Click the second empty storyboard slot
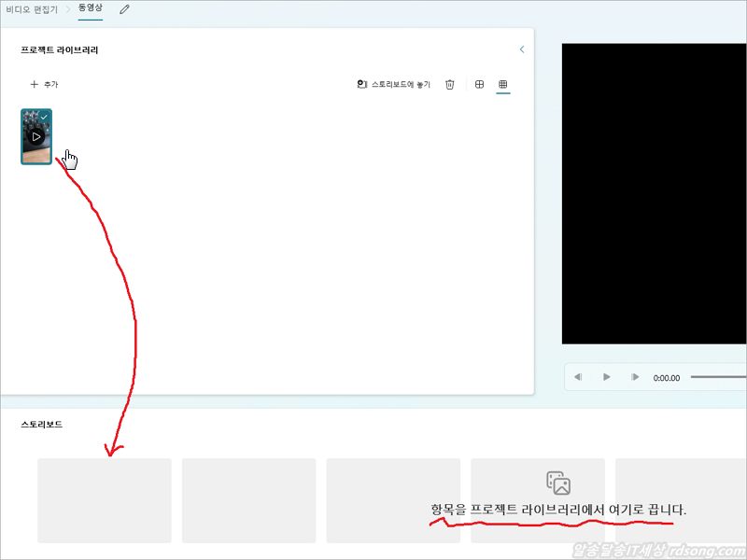This screenshot has width=747, height=560. click(248, 500)
